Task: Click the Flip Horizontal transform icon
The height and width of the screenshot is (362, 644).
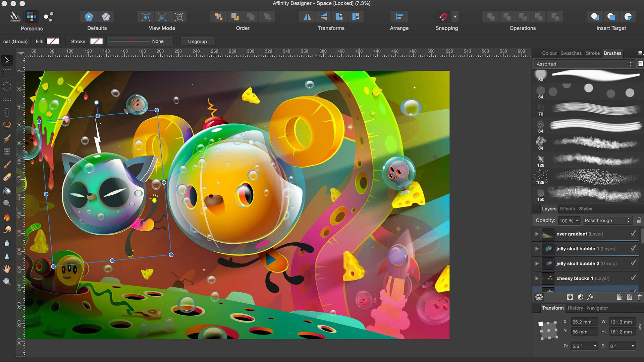Action: [307, 17]
